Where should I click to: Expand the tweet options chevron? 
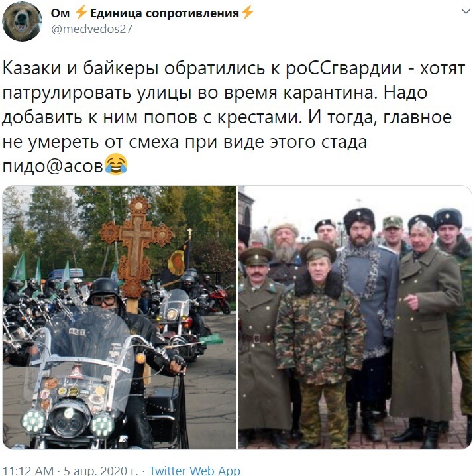coord(466,11)
